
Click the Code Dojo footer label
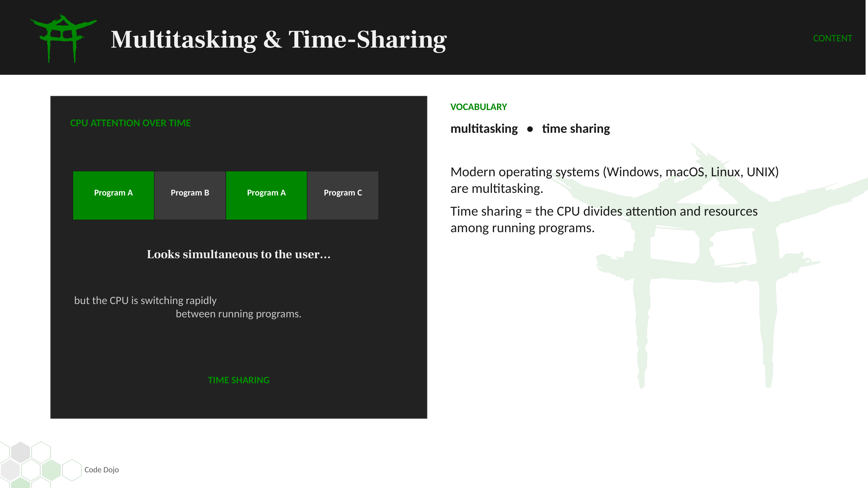pyautogui.click(x=101, y=469)
